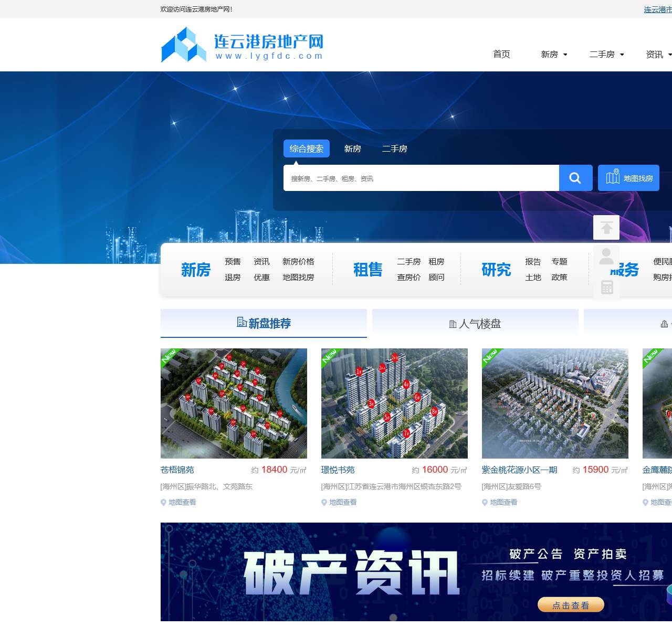Click building icon in 人气楼盘 tab

point(453,324)
